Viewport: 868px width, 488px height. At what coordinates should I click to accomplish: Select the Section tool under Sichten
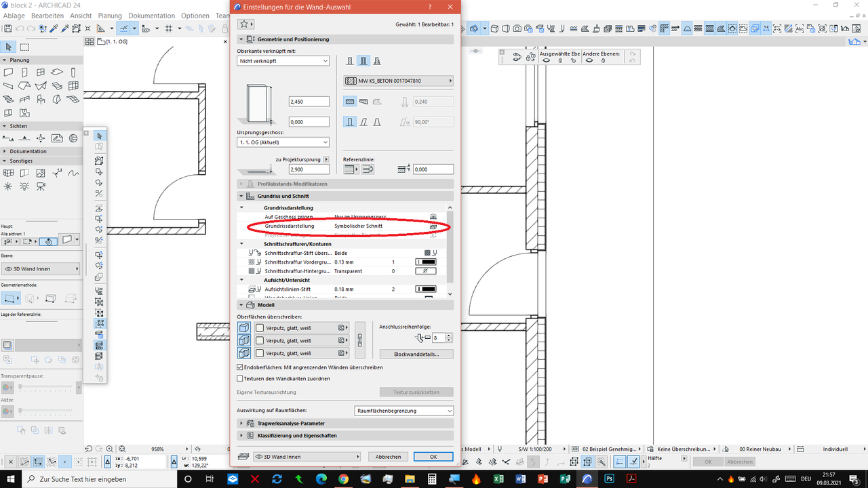[x=8, y=138]
